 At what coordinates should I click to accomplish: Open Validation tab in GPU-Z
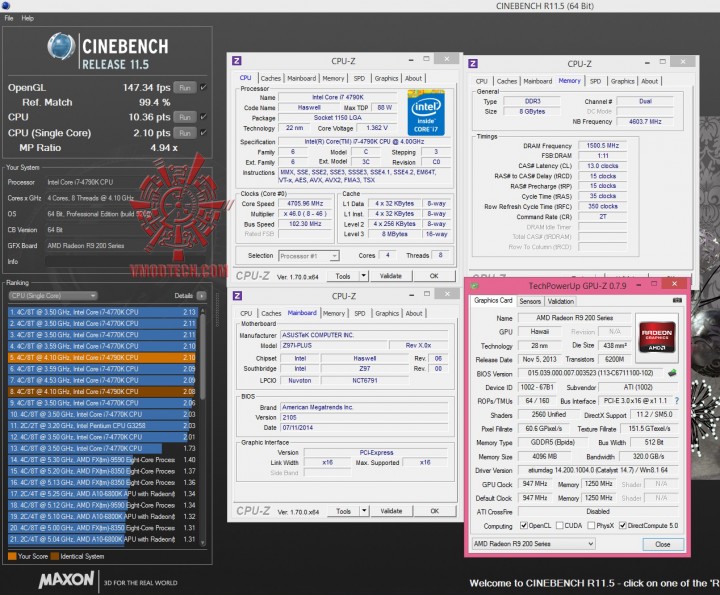[561, 302]
